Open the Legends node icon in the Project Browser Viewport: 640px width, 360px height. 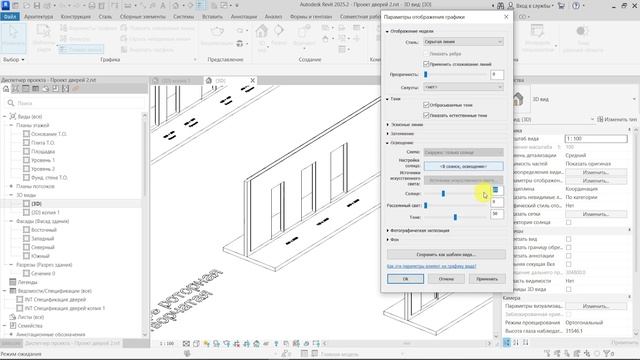pyautogui.click(x=13, y=282)
